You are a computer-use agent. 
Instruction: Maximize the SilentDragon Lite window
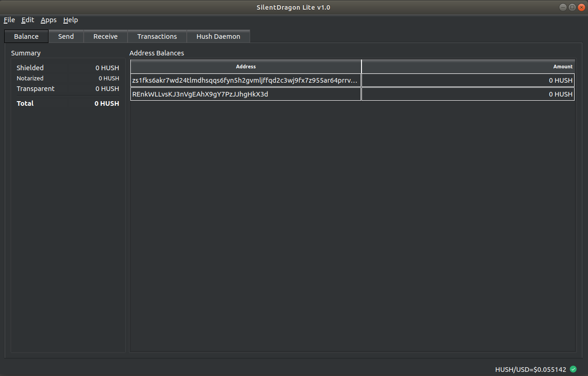click(572, 7)
